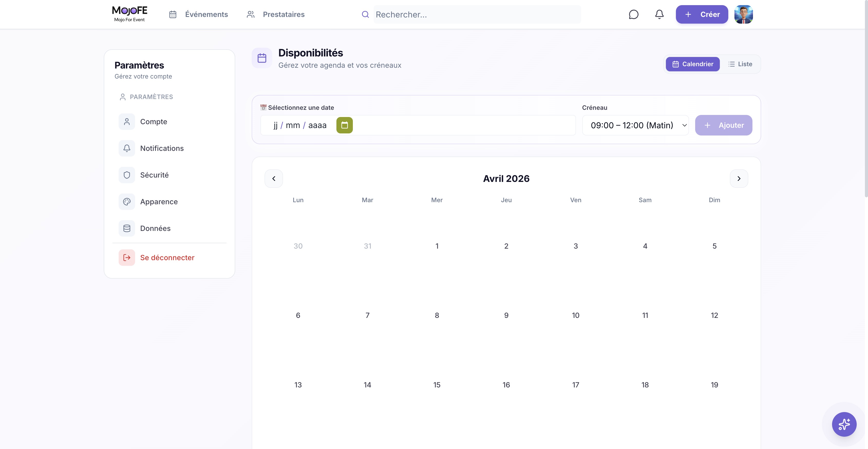Select April 1 in the calendar
The width and height of the screenshot is (868, 449).
click(437, 246)
